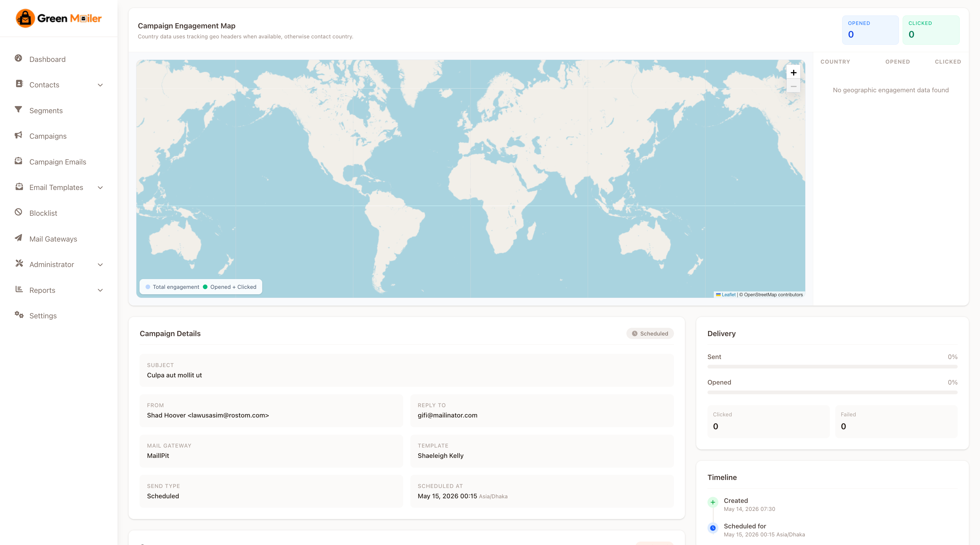Expand the Reports chevron
Screen dimensions: 980x545
tap(100, 290)
